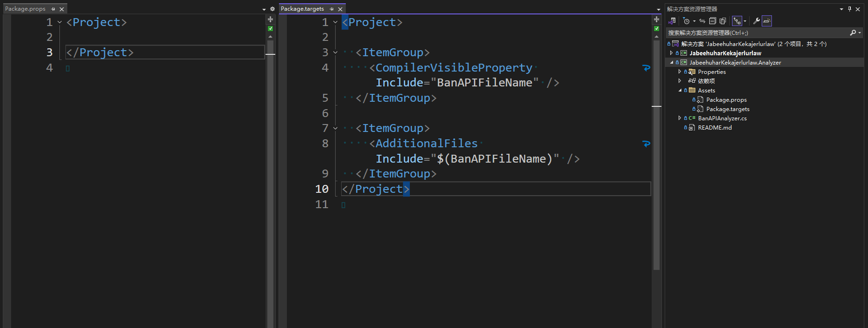This screenshot has height=328, width=868.
Task: Click the Solution Explorer Properties wrench icon
Action: 756,21
